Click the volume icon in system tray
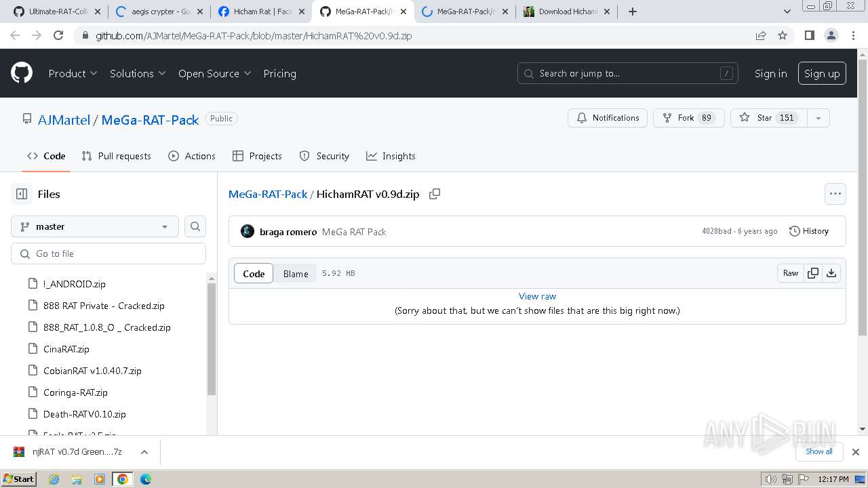Screen dimensions: 868x488 pos(772,479)
